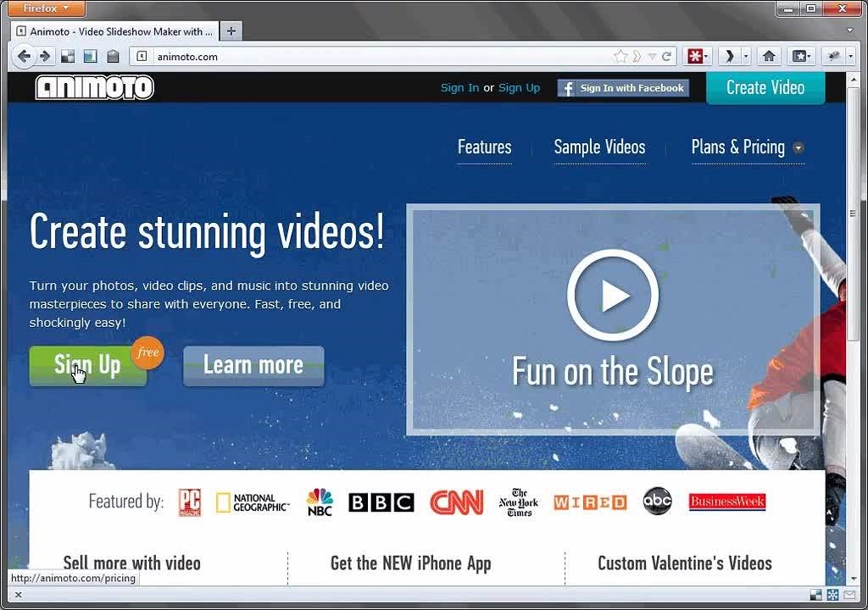Image resolution: width=868 pixels, height=610 pixels.
Task: Expand the dropdown next to the chevron icon
Action: coord(746,56)
